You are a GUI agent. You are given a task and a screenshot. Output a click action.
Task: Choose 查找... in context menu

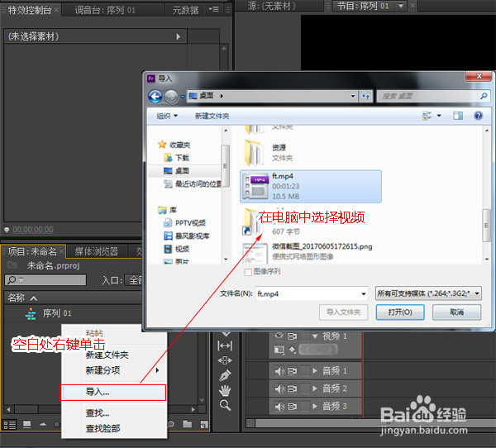[113, 413]
